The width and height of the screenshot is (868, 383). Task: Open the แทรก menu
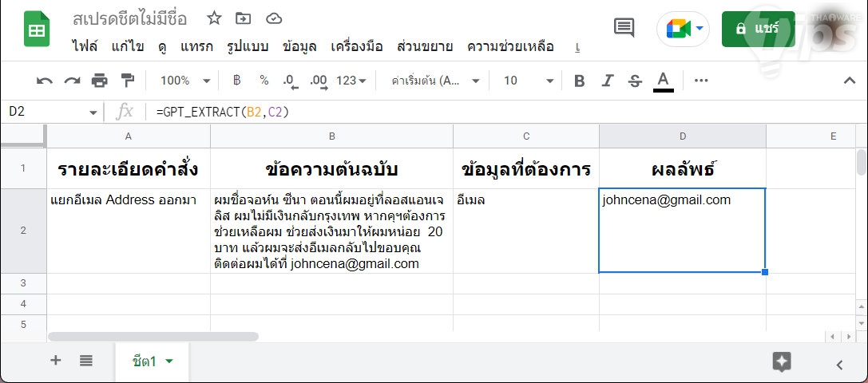[x=196, y=46]
